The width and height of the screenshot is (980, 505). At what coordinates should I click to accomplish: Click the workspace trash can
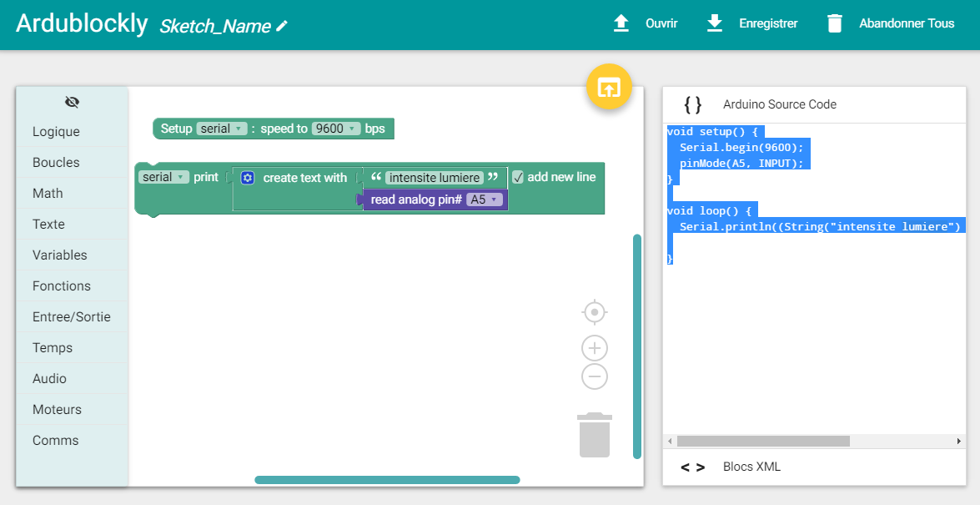pos(595,435)
